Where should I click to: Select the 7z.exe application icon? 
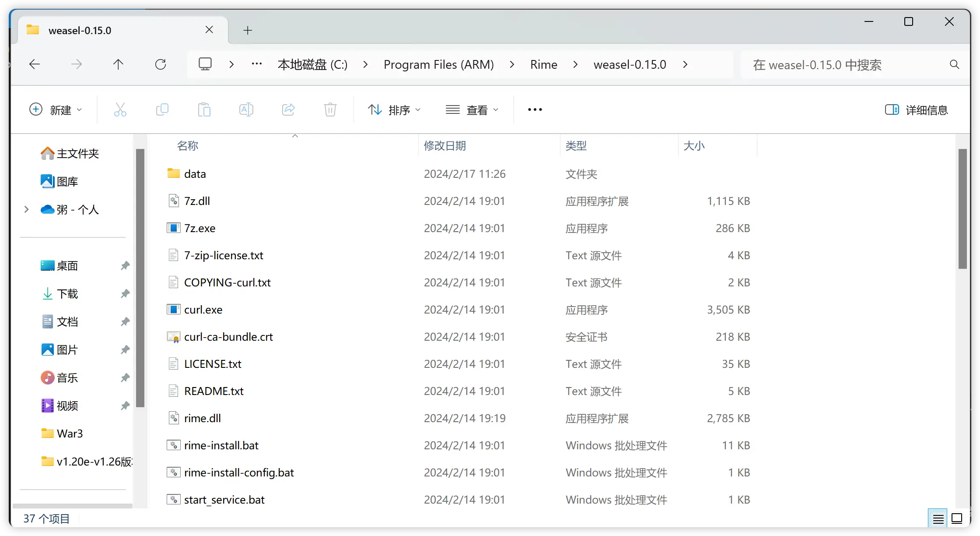(x=174, y=228)
